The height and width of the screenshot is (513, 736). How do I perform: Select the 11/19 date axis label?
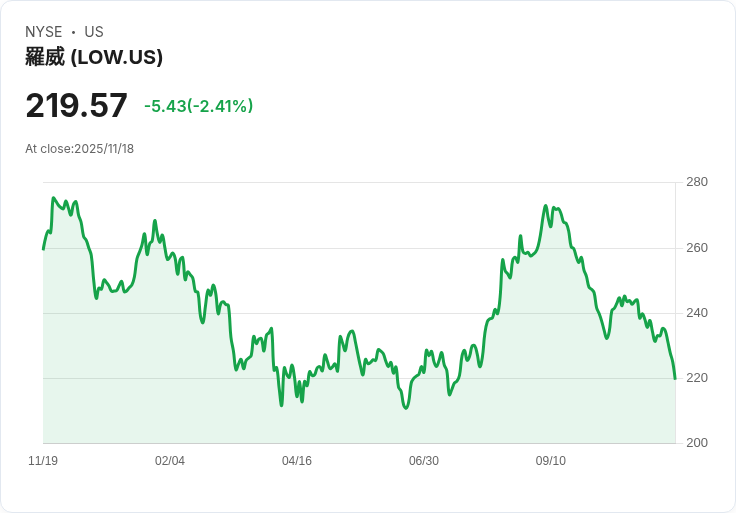pyautogui.click(x=43, y=461)
